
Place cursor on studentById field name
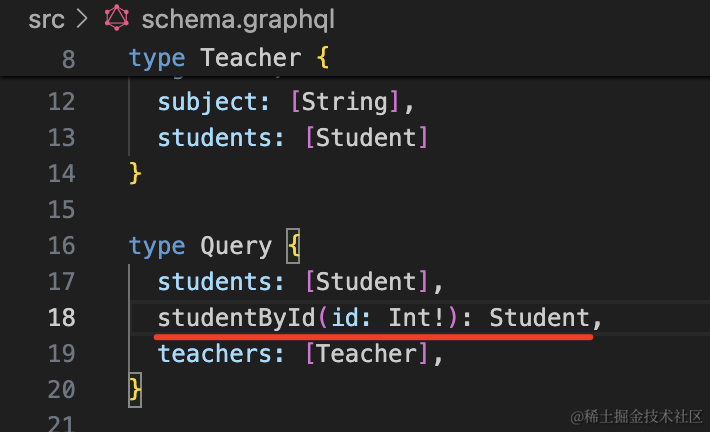(x=236, y=318)
